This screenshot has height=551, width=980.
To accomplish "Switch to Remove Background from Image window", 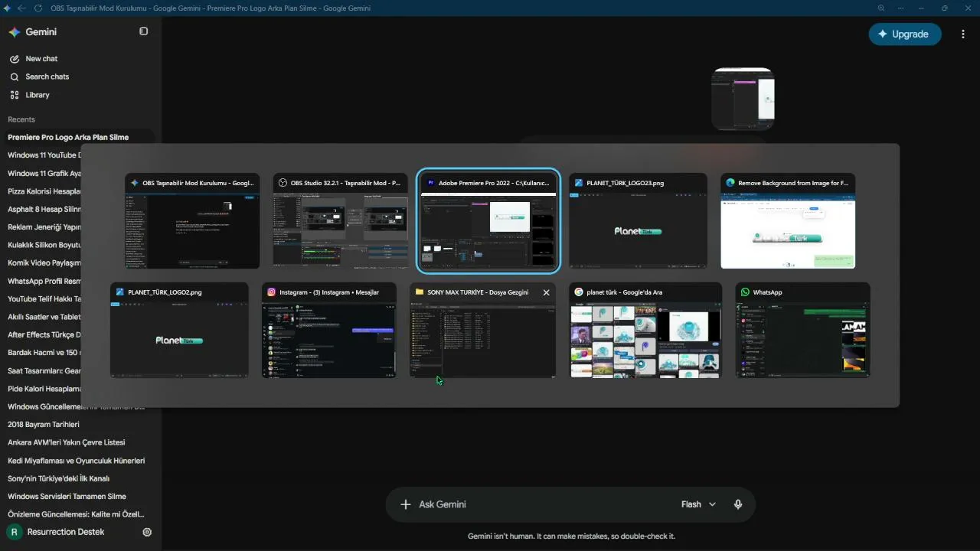I will (788, 221).
